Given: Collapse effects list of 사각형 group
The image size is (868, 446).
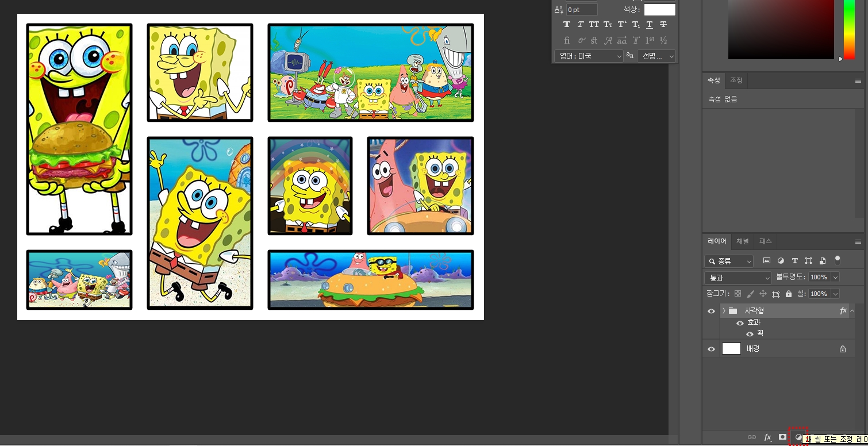Looking at the screenshot, I should (852, 311).
